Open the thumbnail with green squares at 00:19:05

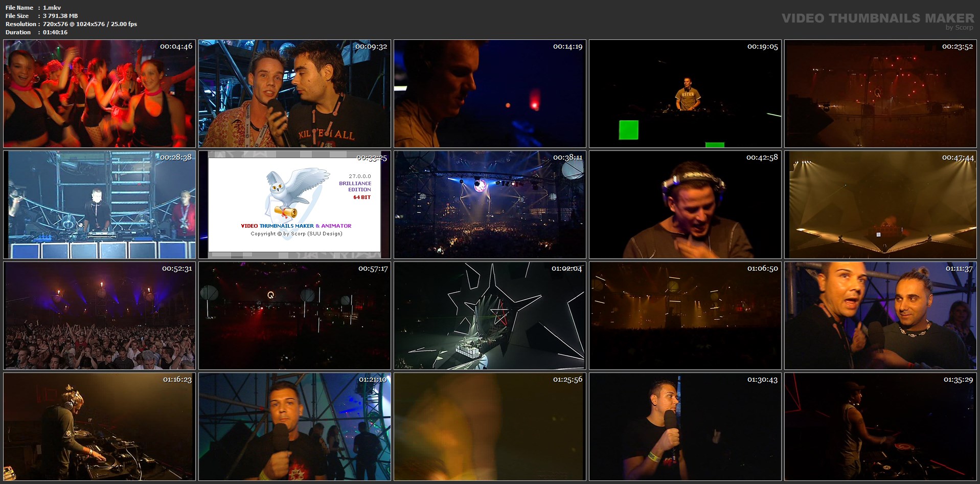click(685, 94)
